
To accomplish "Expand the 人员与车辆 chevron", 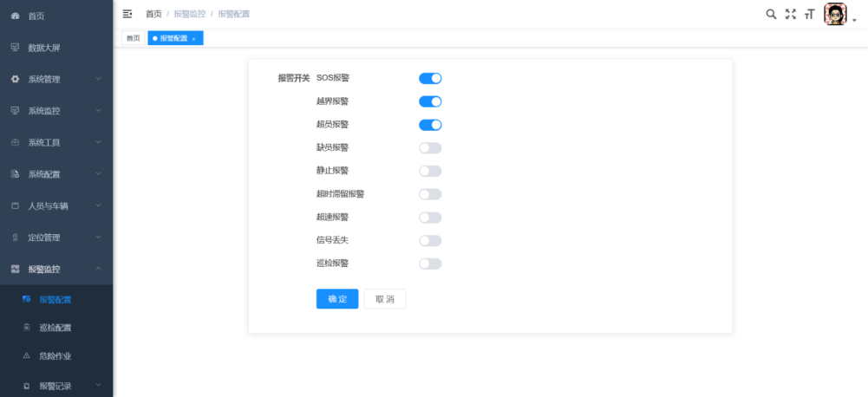I will [x=99, y=205].
